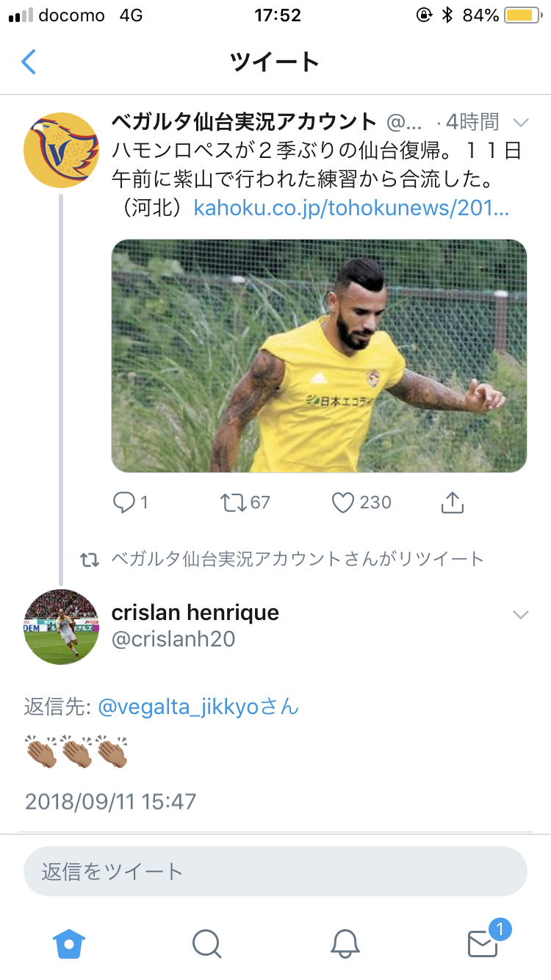551x980 pixels.
Task: Open crislan henrique profile picture
Action: click(x=61, y=626)
